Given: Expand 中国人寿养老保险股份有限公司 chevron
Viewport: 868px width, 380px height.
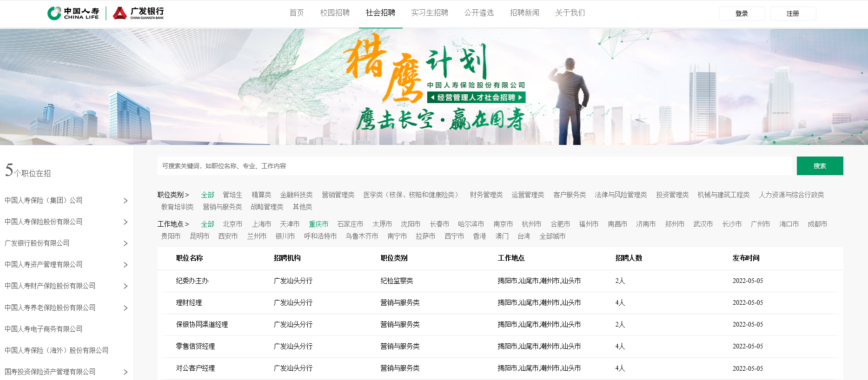Looking at the screenshot, I should point(126,308).
